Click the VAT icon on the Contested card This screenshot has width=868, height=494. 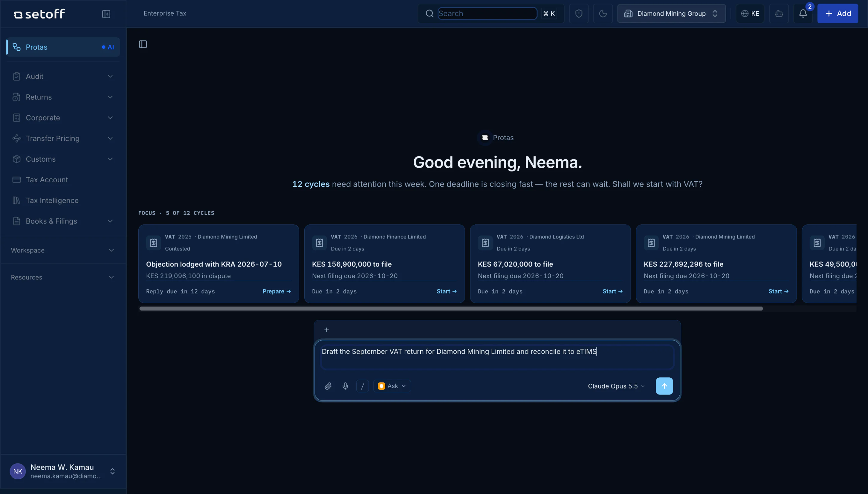pyautogui.click(x=153, y=243)
